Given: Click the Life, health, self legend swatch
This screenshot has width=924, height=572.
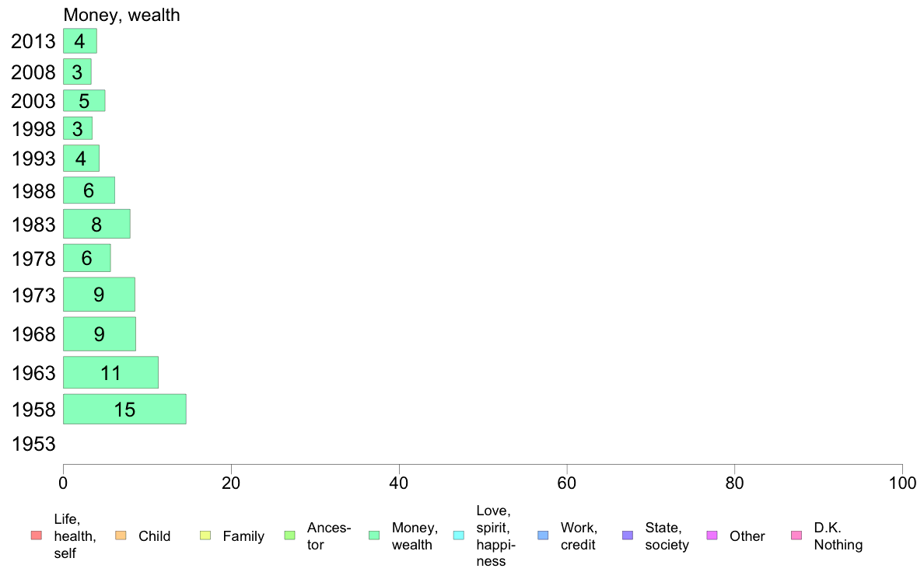Looking at the screenshot, I should tap(37, 535).
